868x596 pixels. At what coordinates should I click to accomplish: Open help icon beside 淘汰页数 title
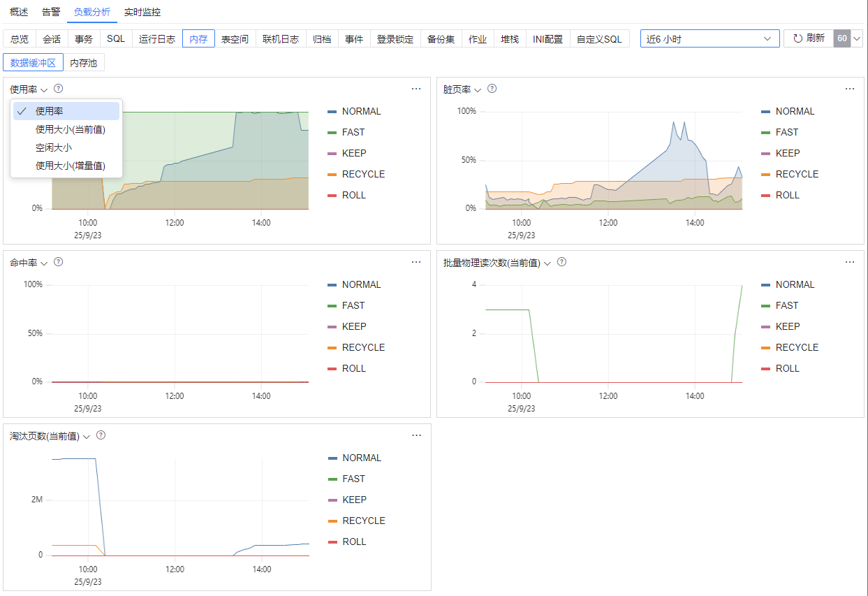click(x=101, y=435)
